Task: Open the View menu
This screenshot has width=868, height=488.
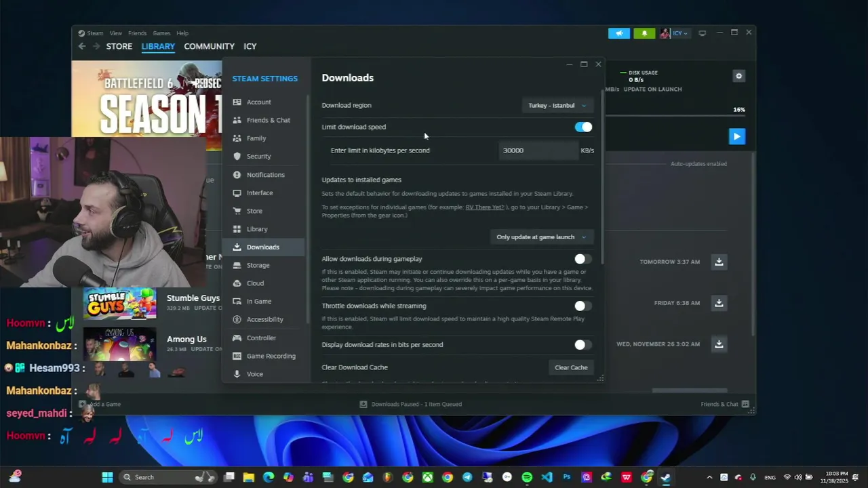Action: 116,33
